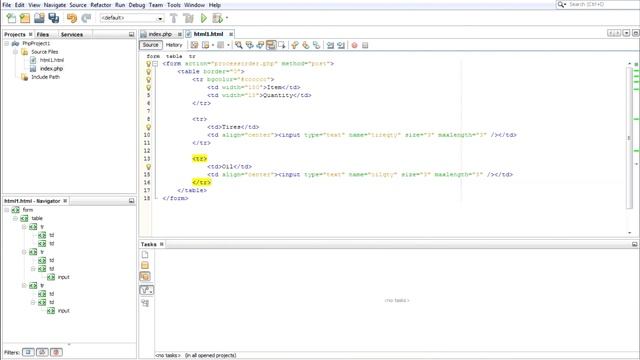The height and width of the screenshot is (360, 640).
Task: Click the New File toolbar icon
Action: coord(11,18)
